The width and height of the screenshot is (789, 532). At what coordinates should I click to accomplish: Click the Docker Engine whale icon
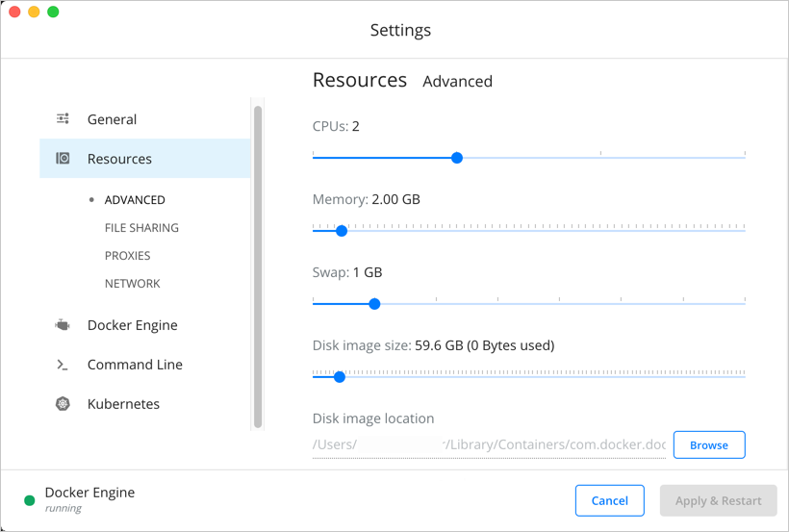63,325
